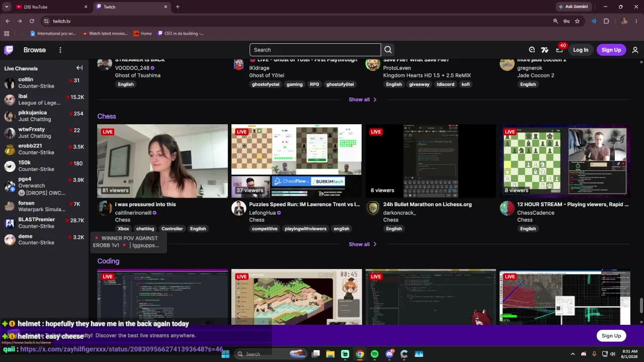Click in the Twitch search field
Viewport: 644px width, 362px height.
[x=315, y=50]
